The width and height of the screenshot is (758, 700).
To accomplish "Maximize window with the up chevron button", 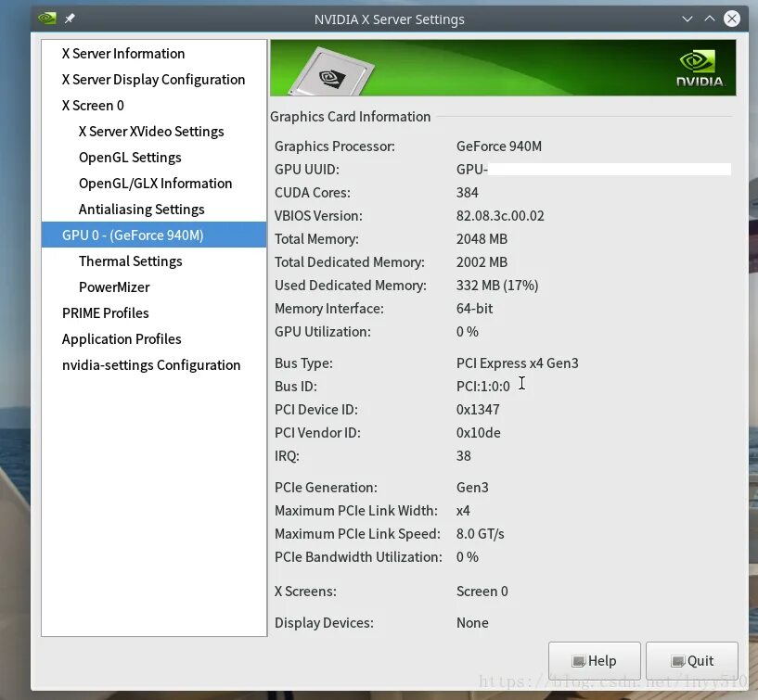I will (709, 19).
